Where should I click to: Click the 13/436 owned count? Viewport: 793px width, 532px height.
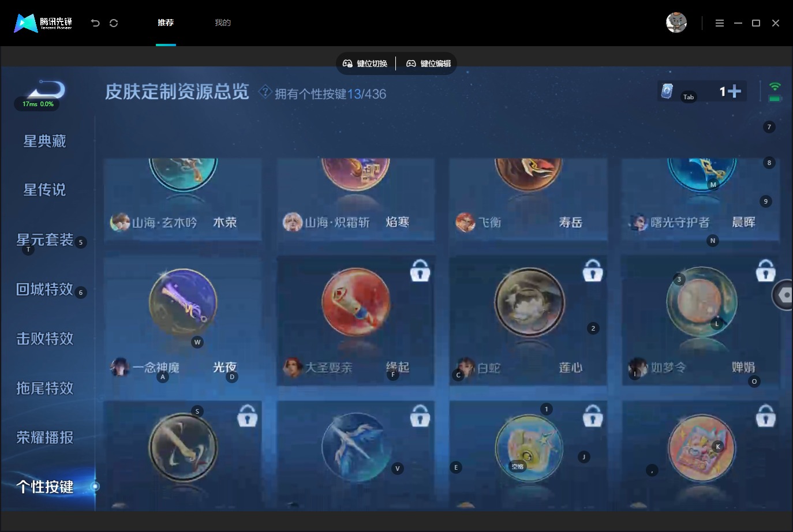pos(366,94)
